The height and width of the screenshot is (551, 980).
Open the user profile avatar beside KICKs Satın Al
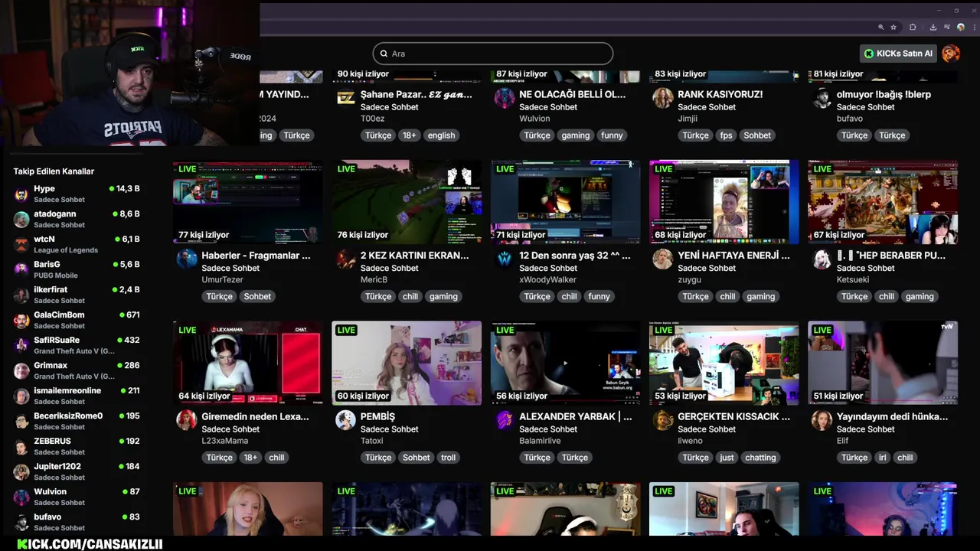951,54
